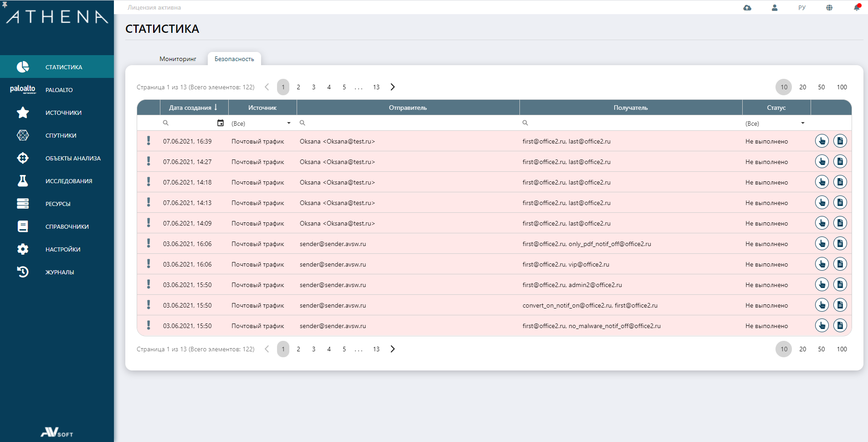
Task: Open the Журналы menu item
Action: 60,272
